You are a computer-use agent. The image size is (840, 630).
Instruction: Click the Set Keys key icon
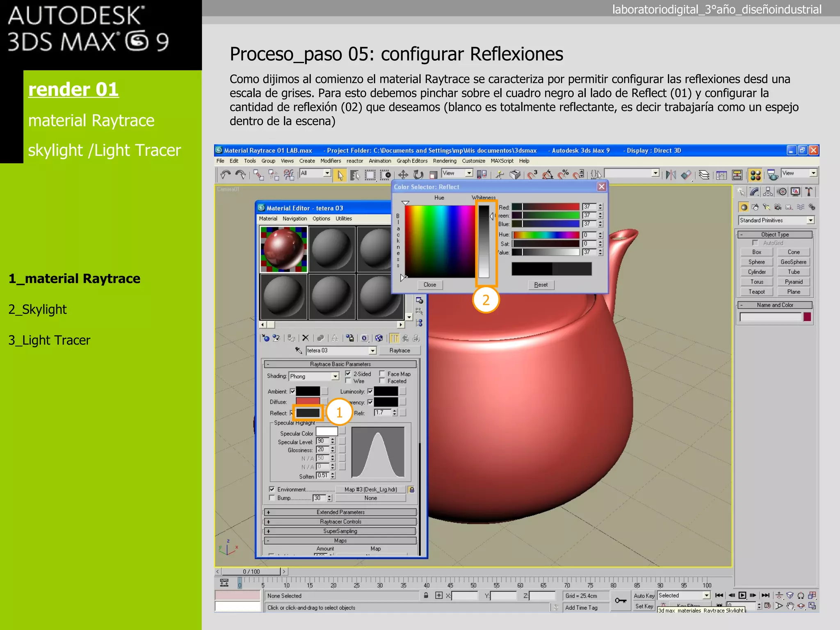(x=620, y=601)
